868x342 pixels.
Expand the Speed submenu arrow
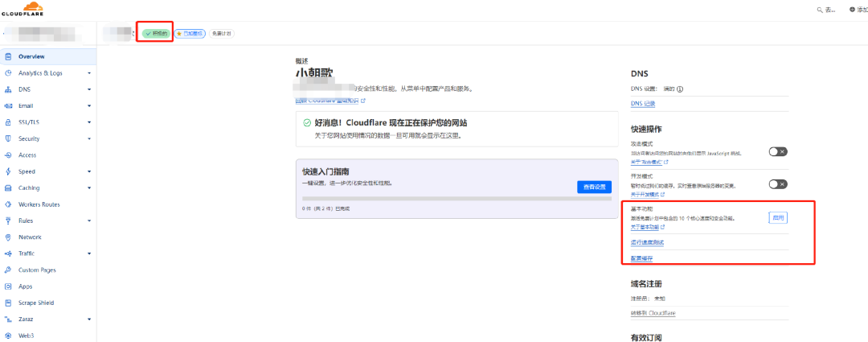pos(89,171)
